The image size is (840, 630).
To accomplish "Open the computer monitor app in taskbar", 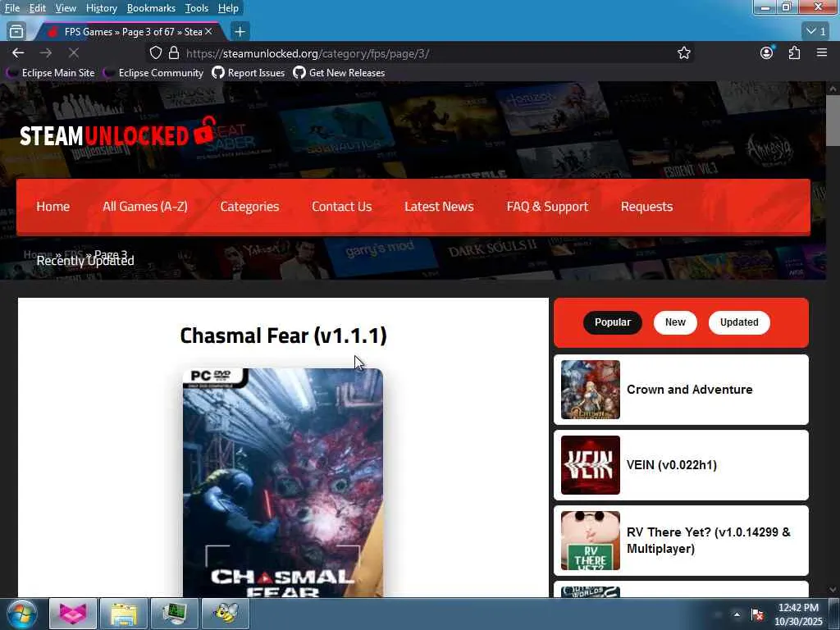I will [x=175, y=614].
